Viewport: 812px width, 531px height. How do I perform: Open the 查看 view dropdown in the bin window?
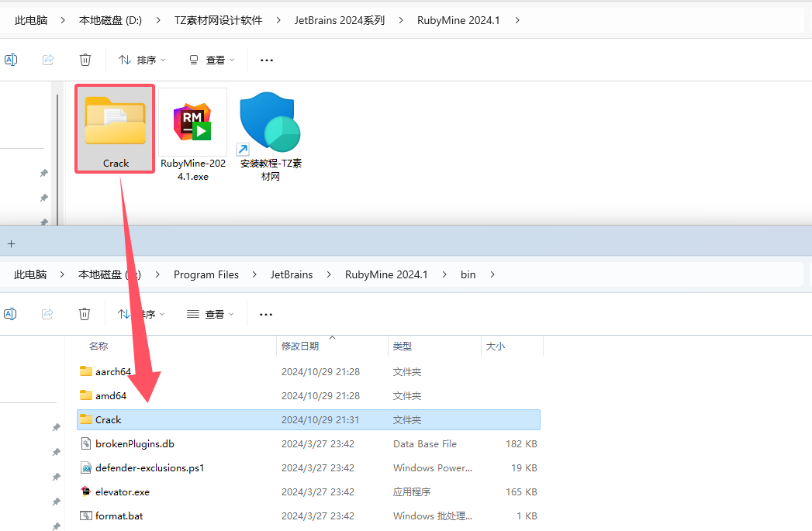coord(210,314)
